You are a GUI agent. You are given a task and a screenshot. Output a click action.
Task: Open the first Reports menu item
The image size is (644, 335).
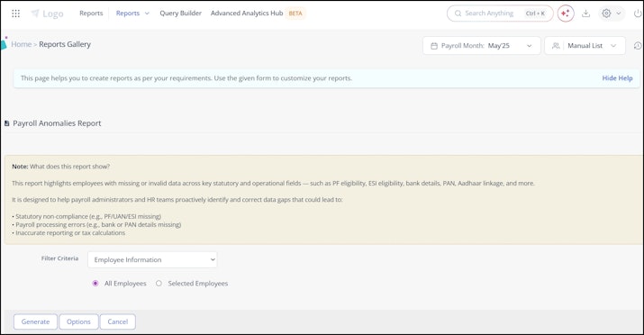click(x=91, y=14)
